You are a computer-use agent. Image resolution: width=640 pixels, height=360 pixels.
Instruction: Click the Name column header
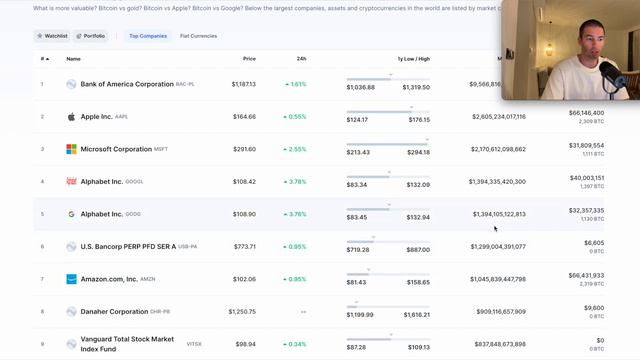(x=73, y=59)
